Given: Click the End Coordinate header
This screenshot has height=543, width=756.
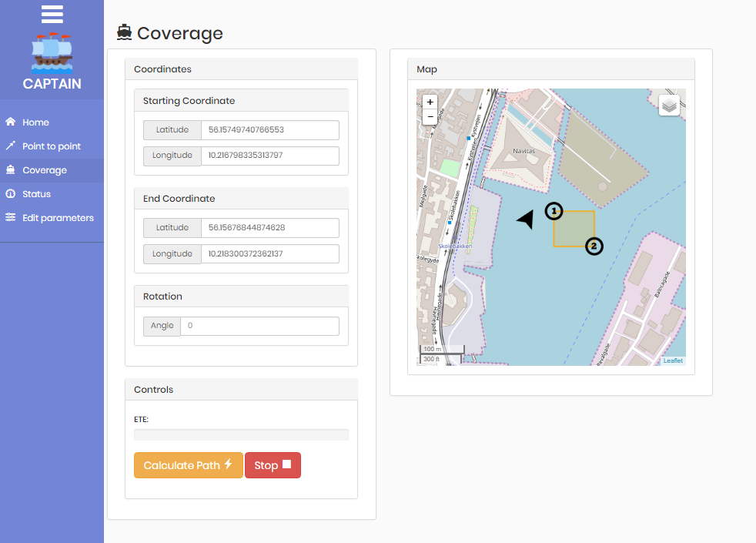Looking at the screenshot, I should point(241,198).
